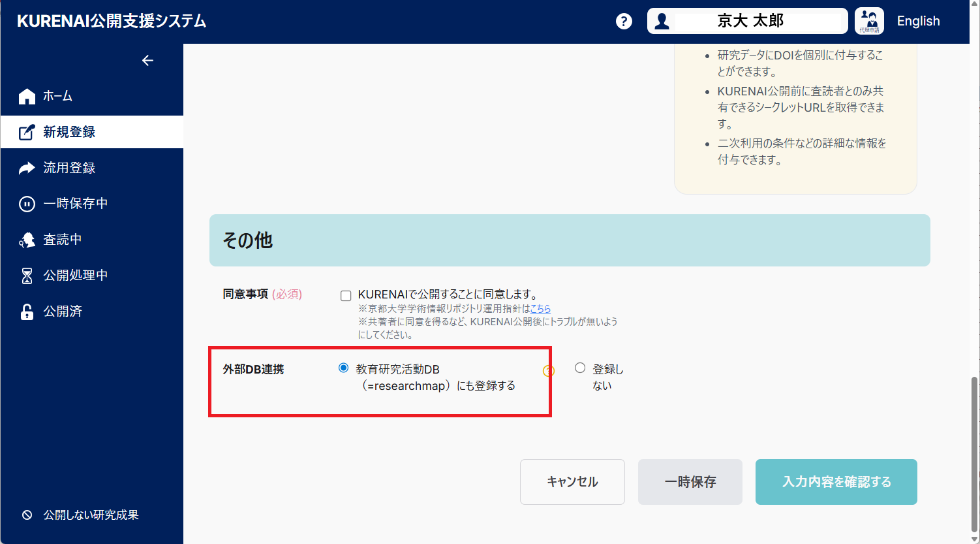Collapse the sidebar with the left arrow
Viewport: 980px width, 544px height.
coord(147,60)
